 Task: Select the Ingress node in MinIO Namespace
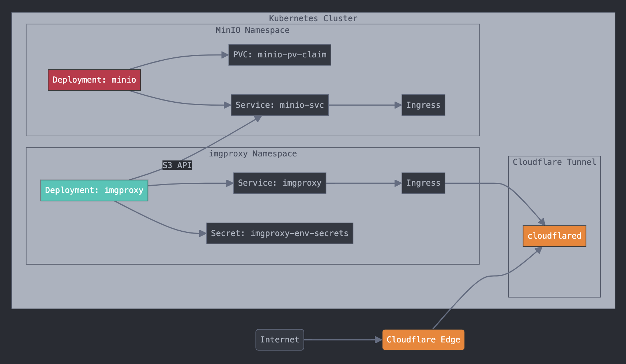[x=423, y=105]
